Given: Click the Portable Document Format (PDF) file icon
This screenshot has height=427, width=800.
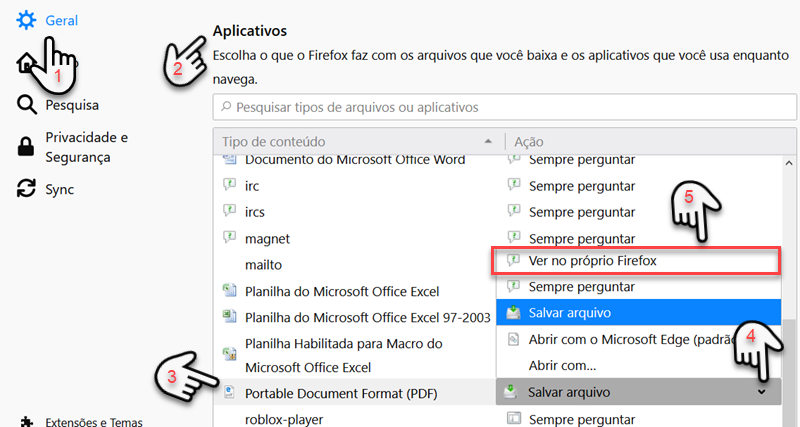Looking at the screenshot, I should [230, 392].
